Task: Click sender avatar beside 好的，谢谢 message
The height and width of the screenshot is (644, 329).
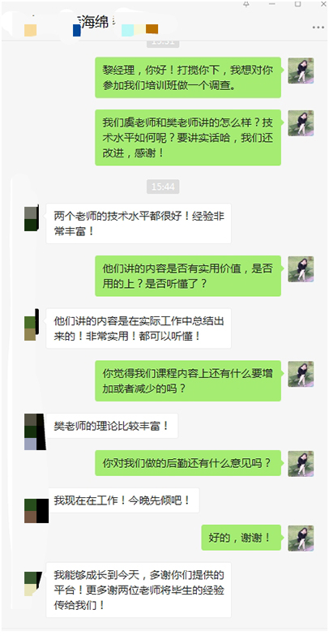Action: (301, 538)
